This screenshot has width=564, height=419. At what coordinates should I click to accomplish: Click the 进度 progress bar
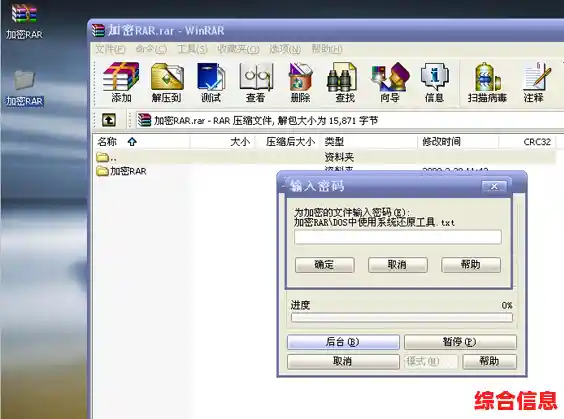(x=402, y=318)
